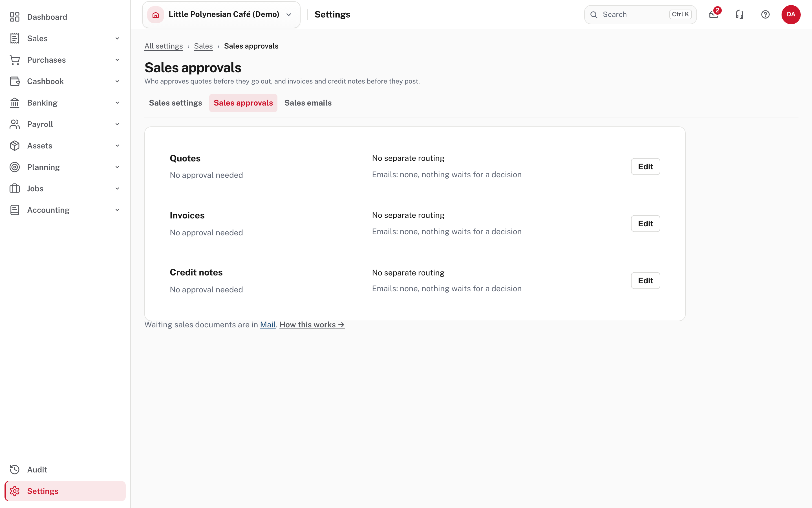Open the Dashboard icon in sidebar

click(x=15, y=17)
